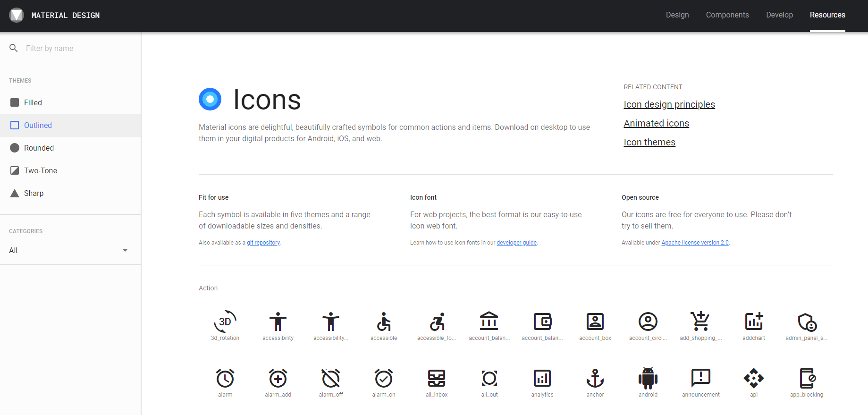This screenshot has height=415, width=868.
Task: Switch to the Filled theme
Action: (x=70, y=103)
